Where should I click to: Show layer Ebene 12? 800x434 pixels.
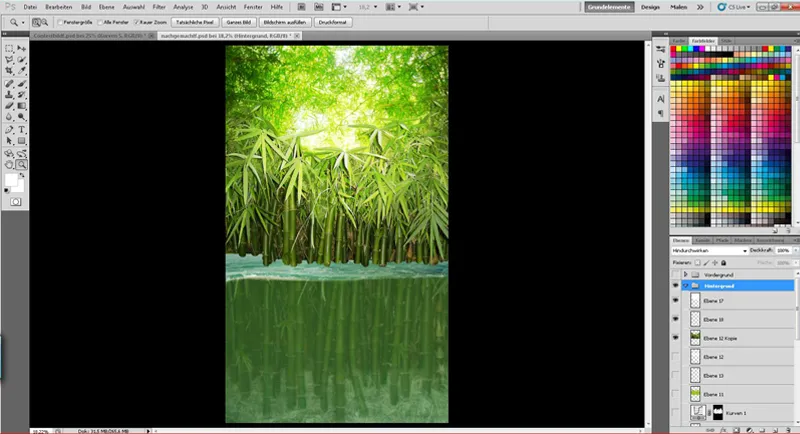click(676, 356)
